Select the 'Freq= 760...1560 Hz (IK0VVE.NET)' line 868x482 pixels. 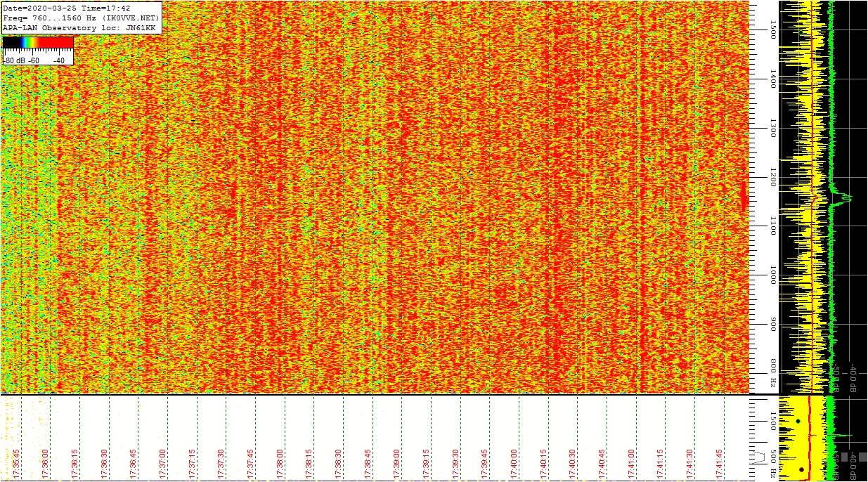(82, 18)
